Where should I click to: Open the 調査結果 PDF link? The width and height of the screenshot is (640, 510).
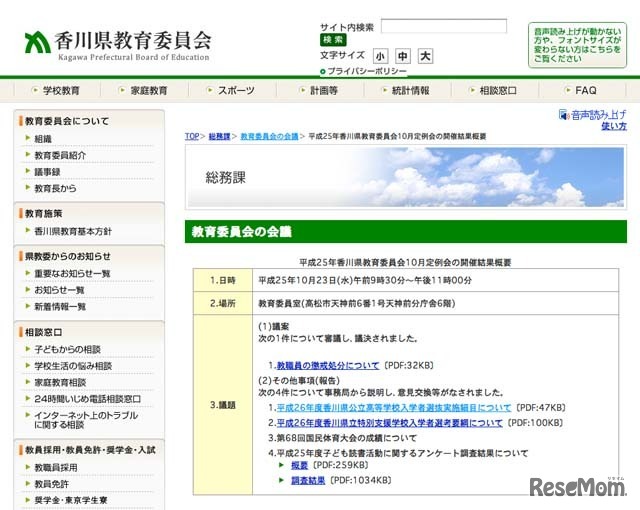point(308,481)
